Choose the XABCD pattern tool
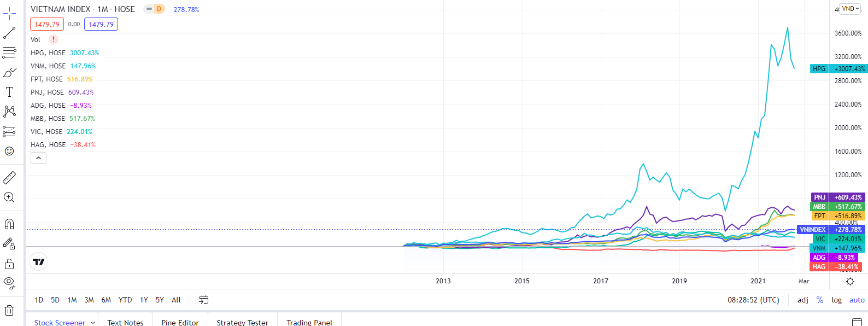 [x=9, y=112]
